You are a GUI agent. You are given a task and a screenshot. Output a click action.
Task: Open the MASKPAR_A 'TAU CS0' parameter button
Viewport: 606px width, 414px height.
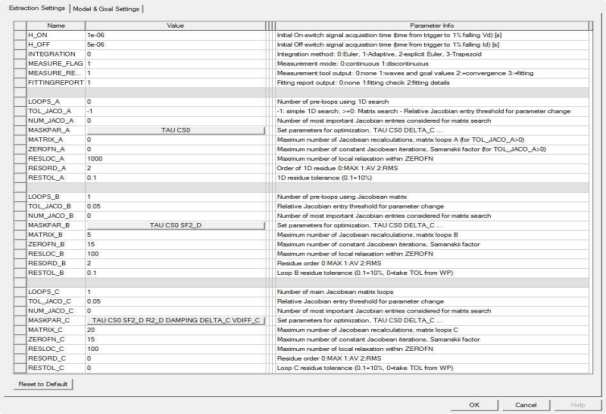pos(175,130)
